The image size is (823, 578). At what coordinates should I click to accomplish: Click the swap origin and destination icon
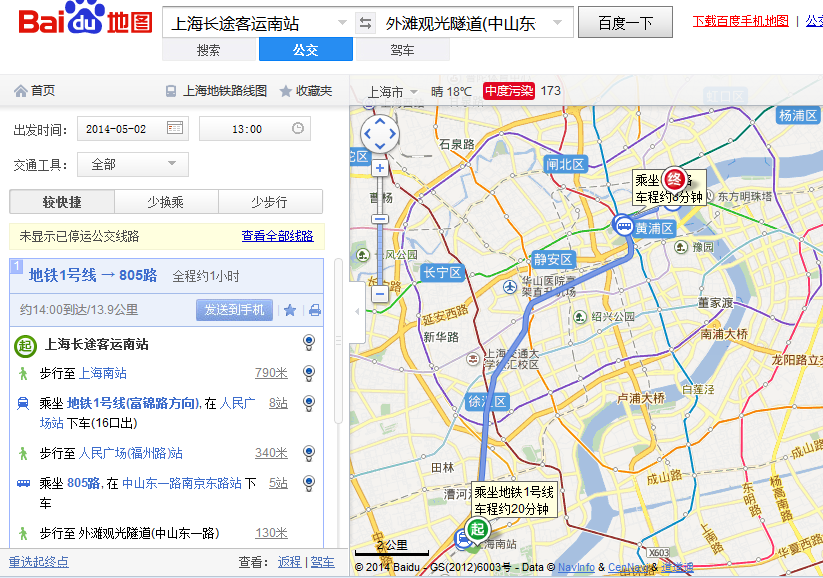pos(365,23)
